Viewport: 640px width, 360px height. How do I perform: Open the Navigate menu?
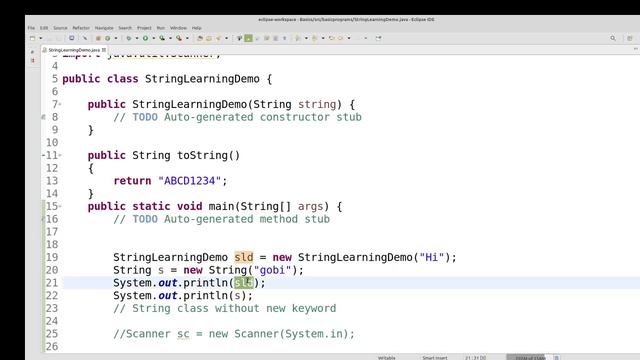pos(104,28)
